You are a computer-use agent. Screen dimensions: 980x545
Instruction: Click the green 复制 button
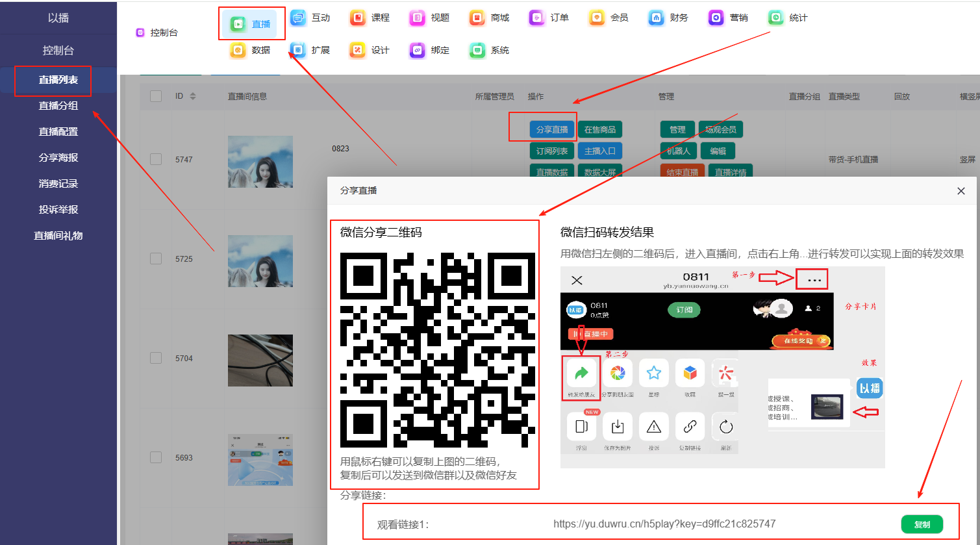pyautogui.click(x=922, y=524)
